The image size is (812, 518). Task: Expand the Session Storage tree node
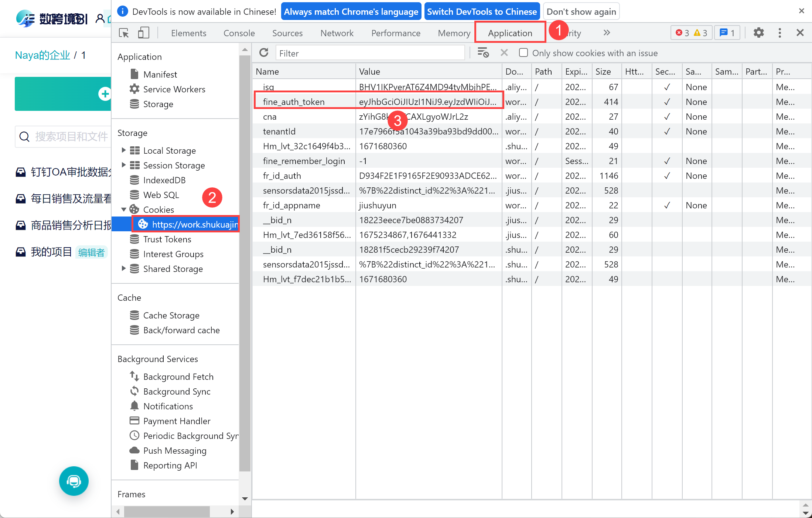tap(124, 165)
